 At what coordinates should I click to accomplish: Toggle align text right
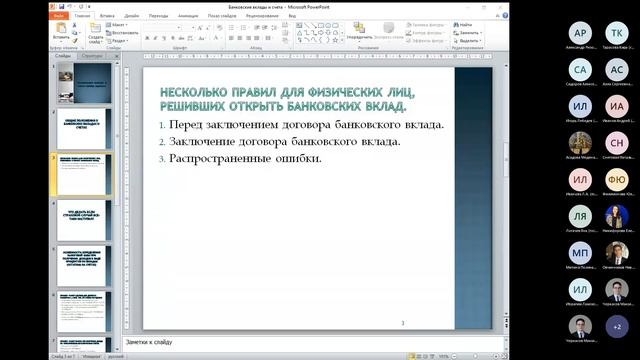tap(248, 38)
